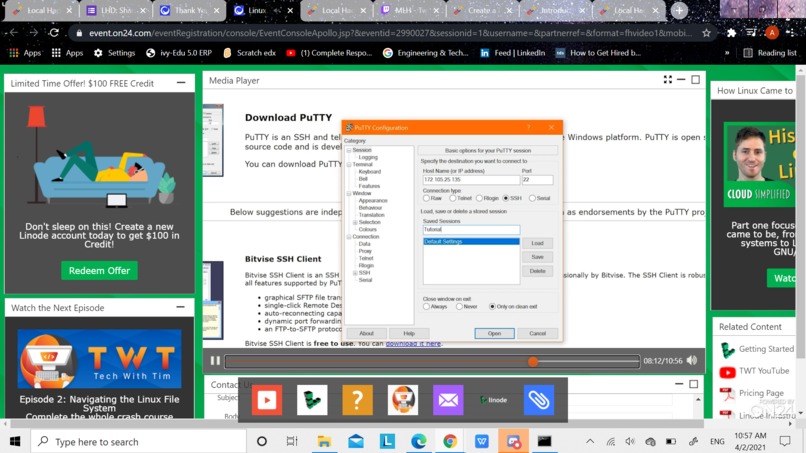
Task: Collapse the Limited Time Offer panel
Action: [181, 82]
